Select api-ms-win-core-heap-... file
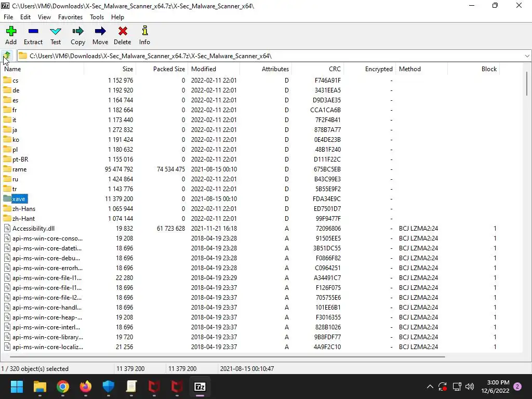 (x=47, y=317)
